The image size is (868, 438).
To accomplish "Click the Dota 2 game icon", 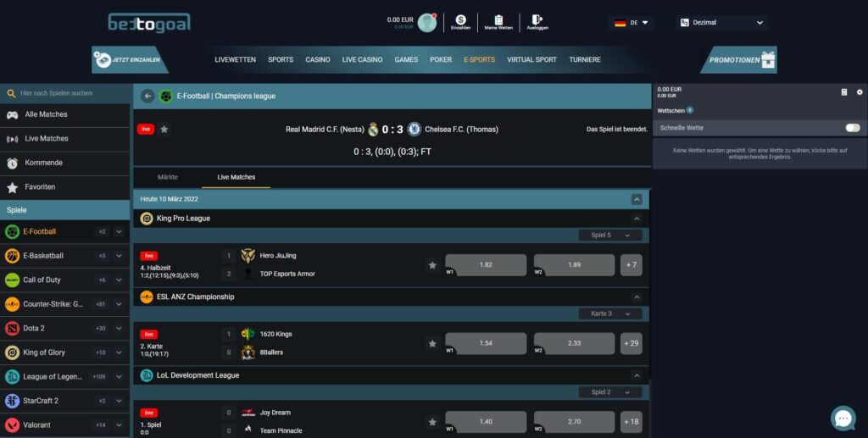I will (x=12, y=329).
